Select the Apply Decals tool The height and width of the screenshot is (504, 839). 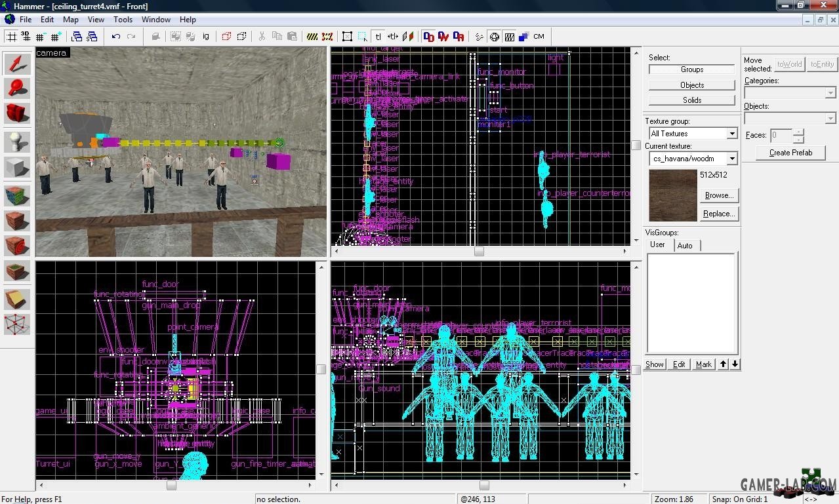click(x=18, y=245)
